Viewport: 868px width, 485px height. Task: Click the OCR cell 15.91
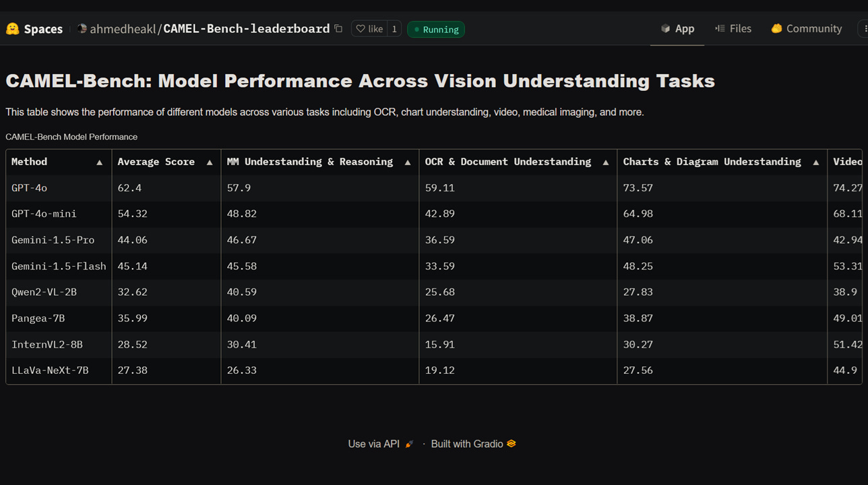point(518,345)
